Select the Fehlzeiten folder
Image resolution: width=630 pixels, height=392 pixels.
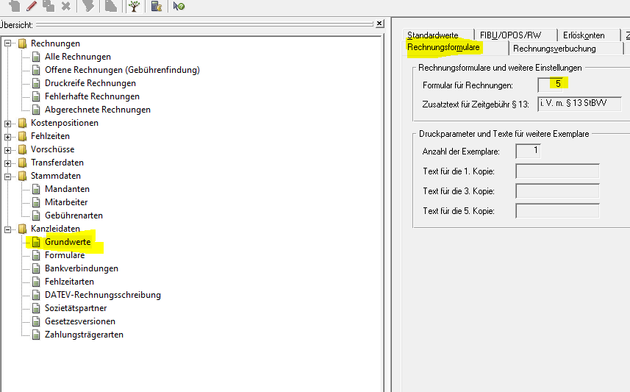pos(50,136)
